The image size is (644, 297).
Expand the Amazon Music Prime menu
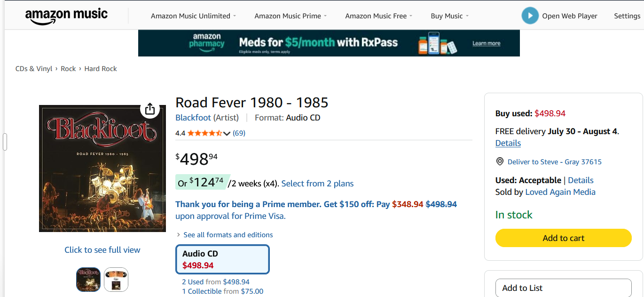point(291,16)
